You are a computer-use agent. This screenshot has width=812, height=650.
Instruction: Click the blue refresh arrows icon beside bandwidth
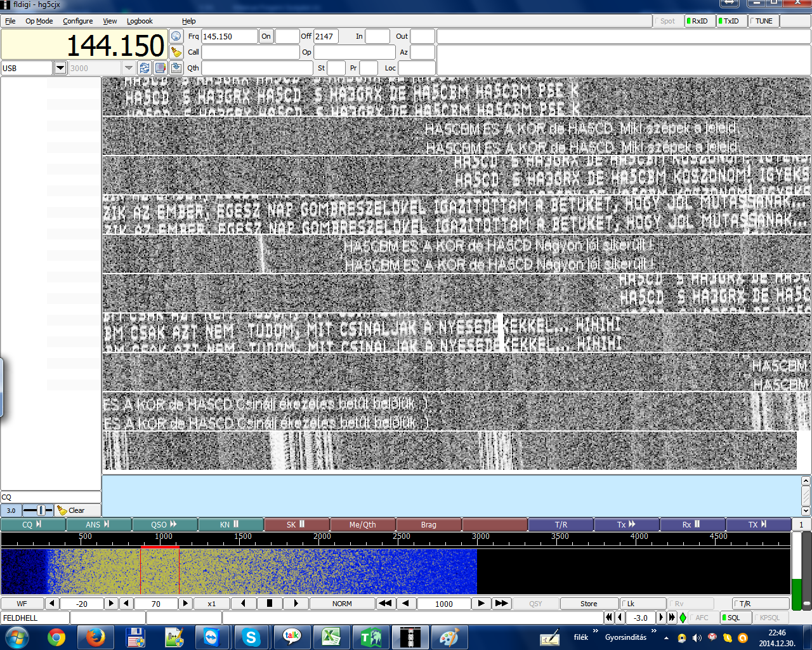[145, 68]
